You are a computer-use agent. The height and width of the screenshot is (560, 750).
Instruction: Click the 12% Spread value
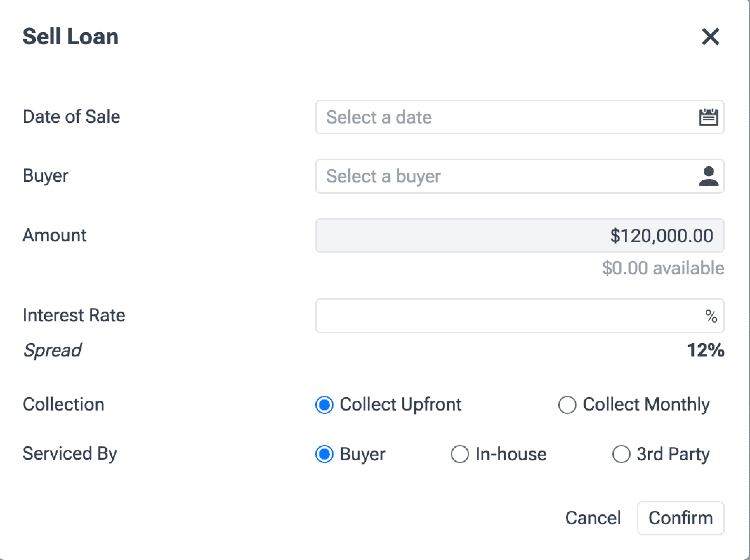[x=705, y=350]
